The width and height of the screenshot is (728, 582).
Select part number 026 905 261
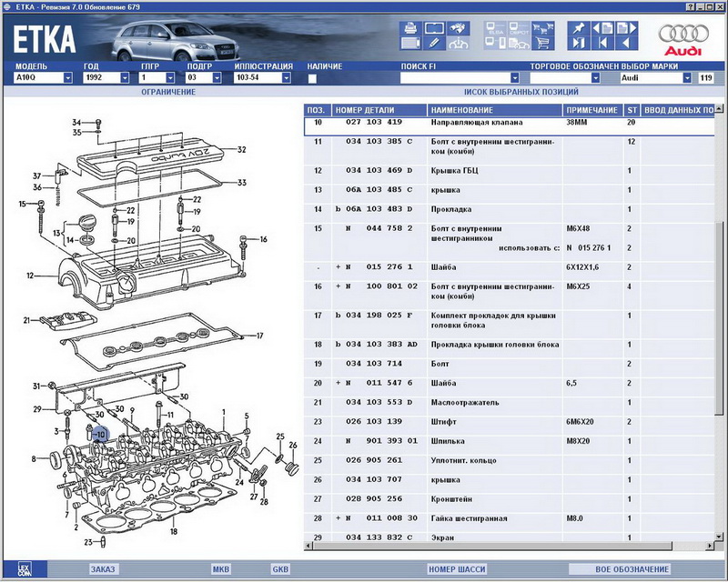tap(374, 460)
